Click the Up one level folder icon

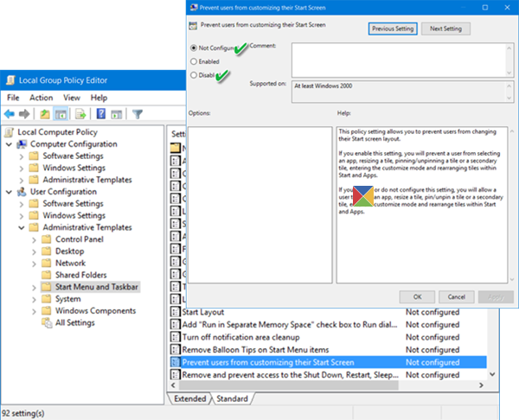click(x=45, y=114)
